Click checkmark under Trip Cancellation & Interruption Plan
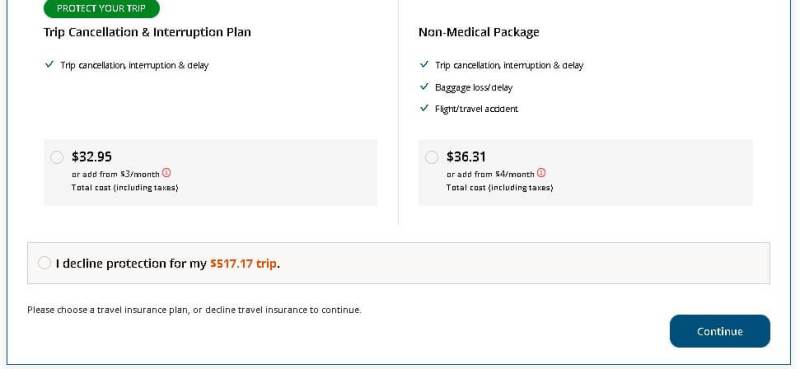 coord(49,65)
